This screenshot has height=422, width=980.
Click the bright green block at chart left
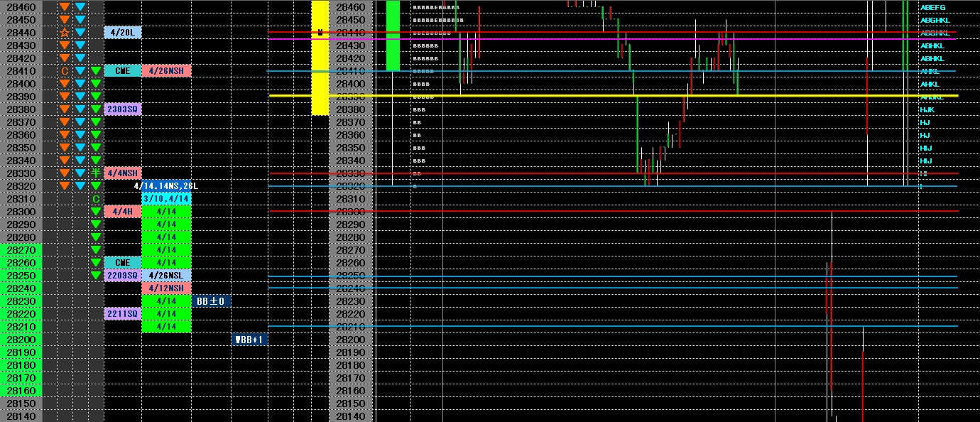(393, 36)
